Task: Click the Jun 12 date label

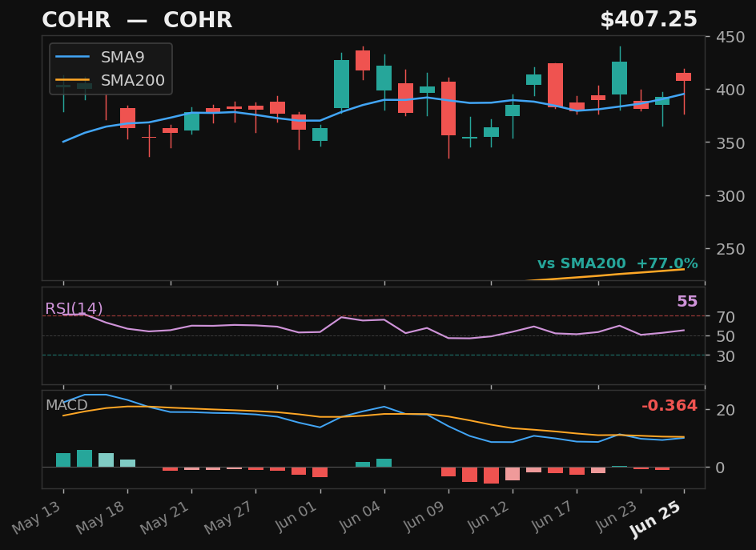Action: [x=489, y=516]
